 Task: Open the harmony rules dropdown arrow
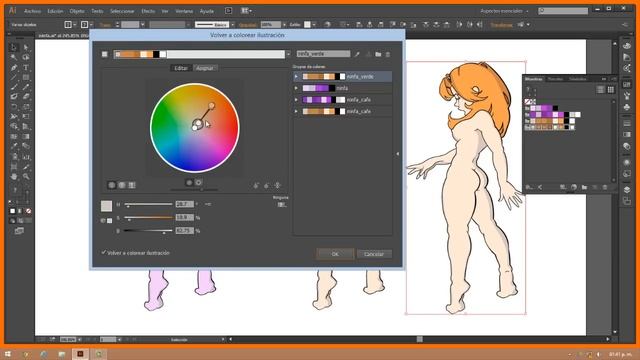pyautogui.click(x=288, y=54)
